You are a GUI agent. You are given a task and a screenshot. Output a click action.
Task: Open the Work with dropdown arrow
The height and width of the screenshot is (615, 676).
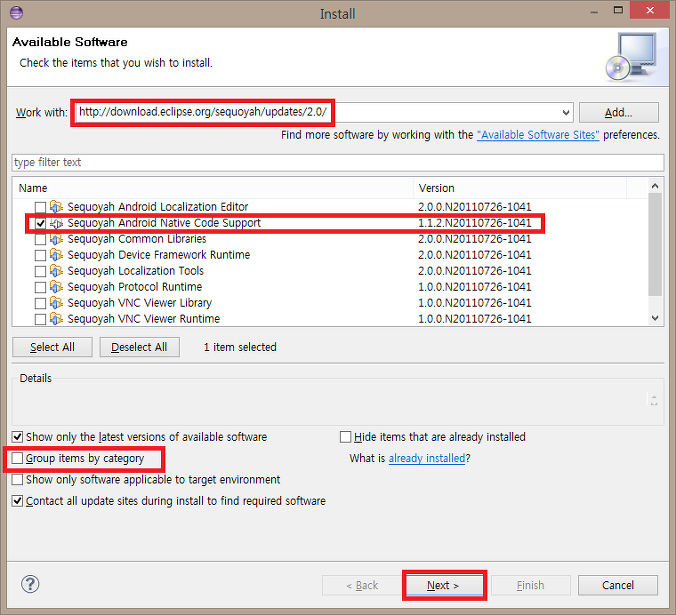coord(566,113)
